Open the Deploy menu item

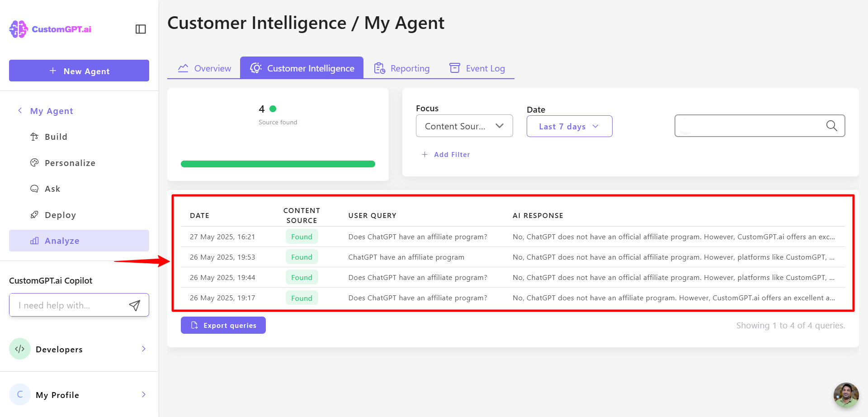79,215
